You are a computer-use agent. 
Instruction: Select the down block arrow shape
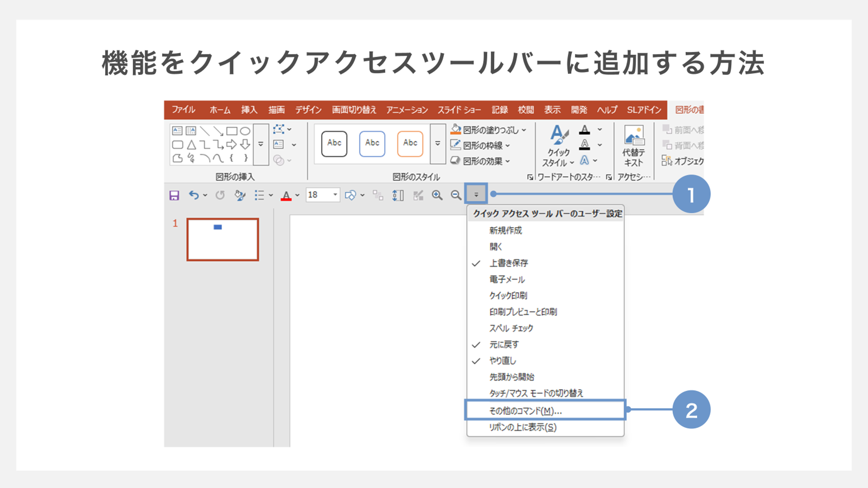245,144
